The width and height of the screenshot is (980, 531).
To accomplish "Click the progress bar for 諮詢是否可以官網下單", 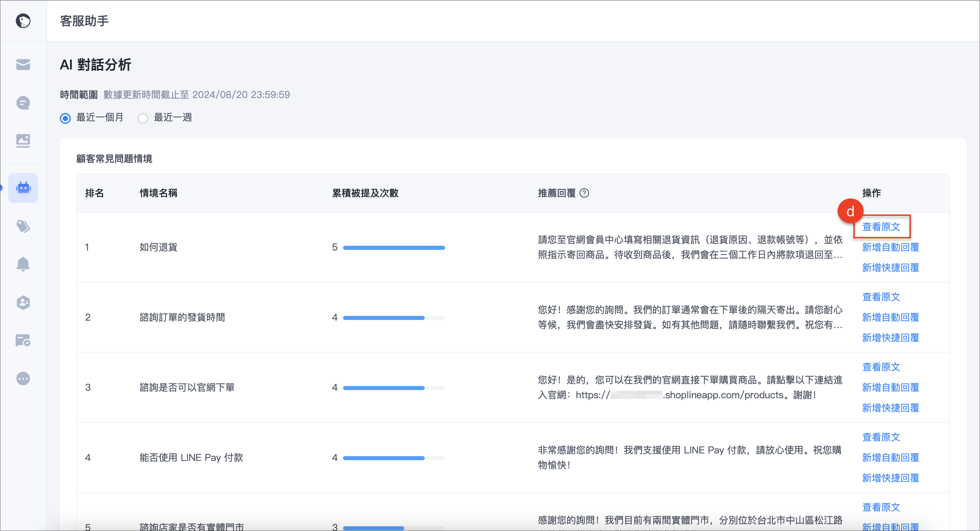I will tap(394, 388).
